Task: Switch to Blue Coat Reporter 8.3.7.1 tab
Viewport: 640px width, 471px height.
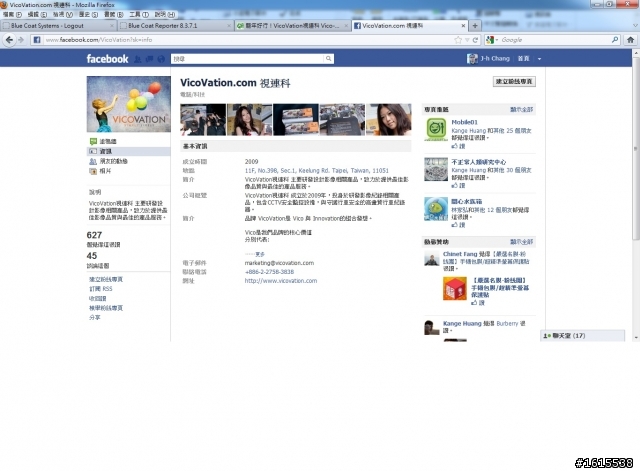Action: [x=176, y=25]
